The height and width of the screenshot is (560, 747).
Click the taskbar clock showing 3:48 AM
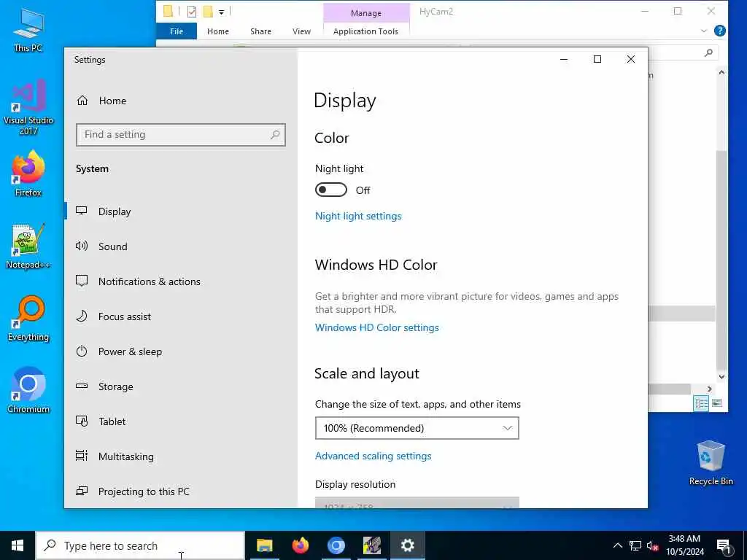click(684, 545)
